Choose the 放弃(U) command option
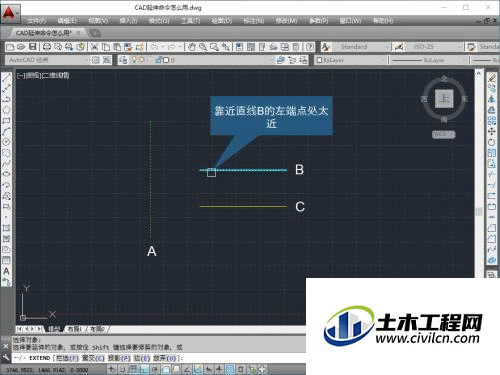 point(164,358)
